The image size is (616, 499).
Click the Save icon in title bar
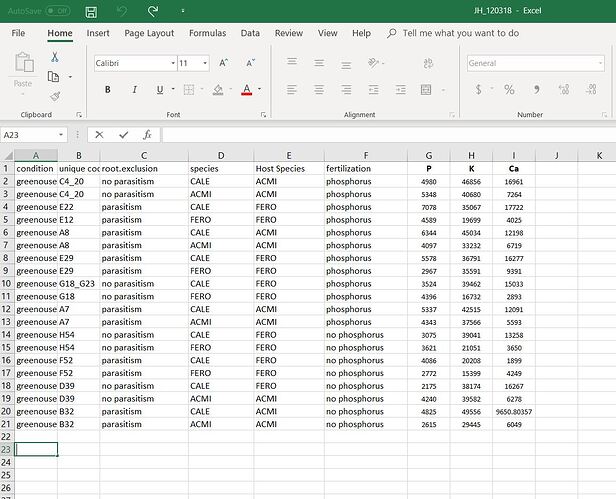[91, 11]
